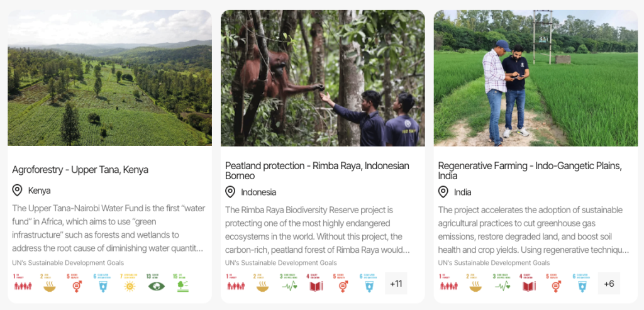The height and width of the screenshot is (310, 644).
Task: Click the Life on Land icon for Upper Tana
Action: [183, 284]
